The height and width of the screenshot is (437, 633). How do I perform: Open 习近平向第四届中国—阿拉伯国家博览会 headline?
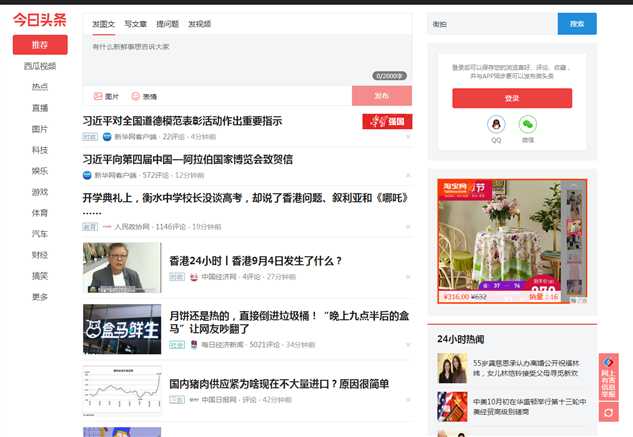pyautogui.click(x=188, y=159)
